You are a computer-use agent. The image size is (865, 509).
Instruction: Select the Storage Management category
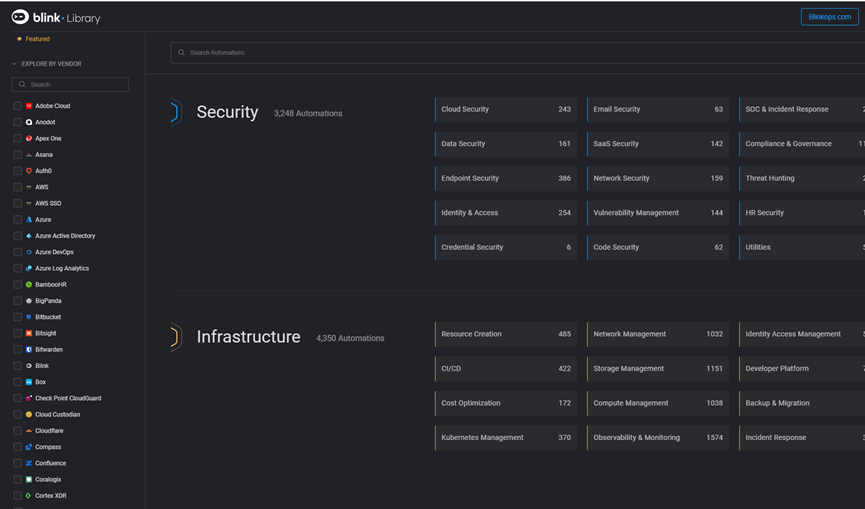point(658,369)
